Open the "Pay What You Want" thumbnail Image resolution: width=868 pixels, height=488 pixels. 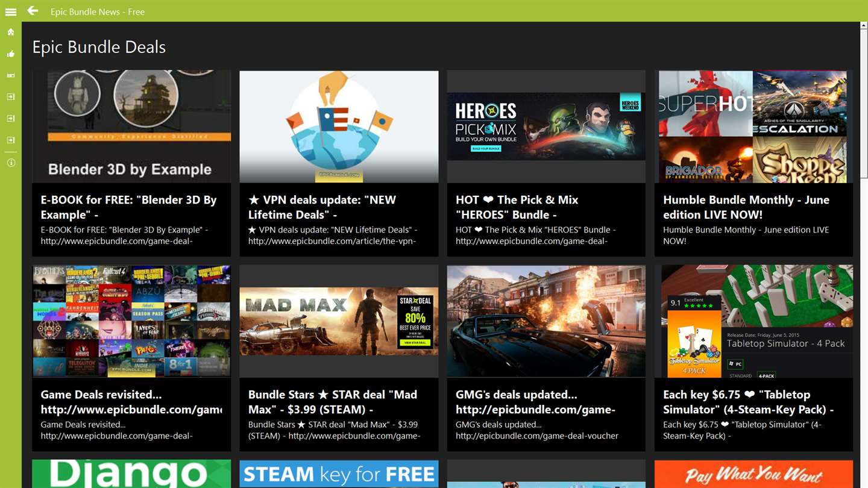pos(753,474)
